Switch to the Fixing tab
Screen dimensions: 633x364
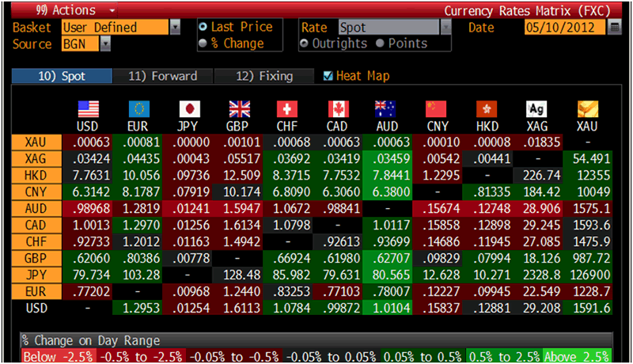[265, 76]
